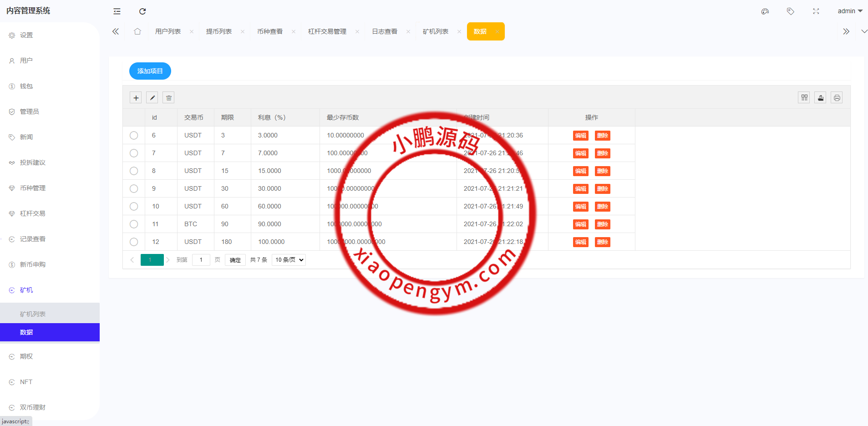Click 删除 button for row id 12
This screenshot has height=426, width=868.
602,242
